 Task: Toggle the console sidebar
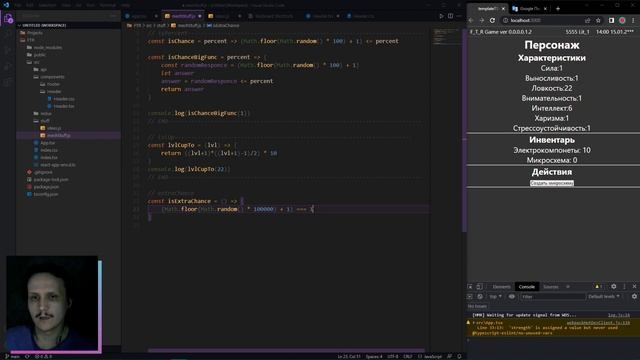pos(470,297)
